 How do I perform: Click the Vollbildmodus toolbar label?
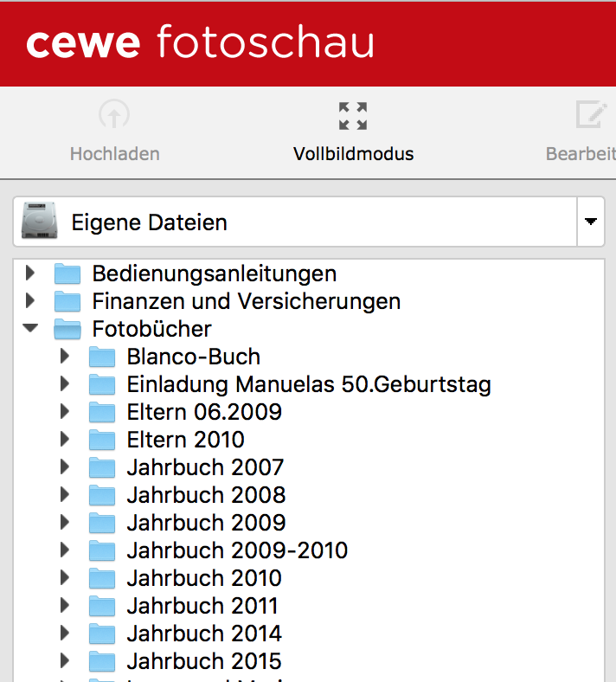click(x=353, y=154)
